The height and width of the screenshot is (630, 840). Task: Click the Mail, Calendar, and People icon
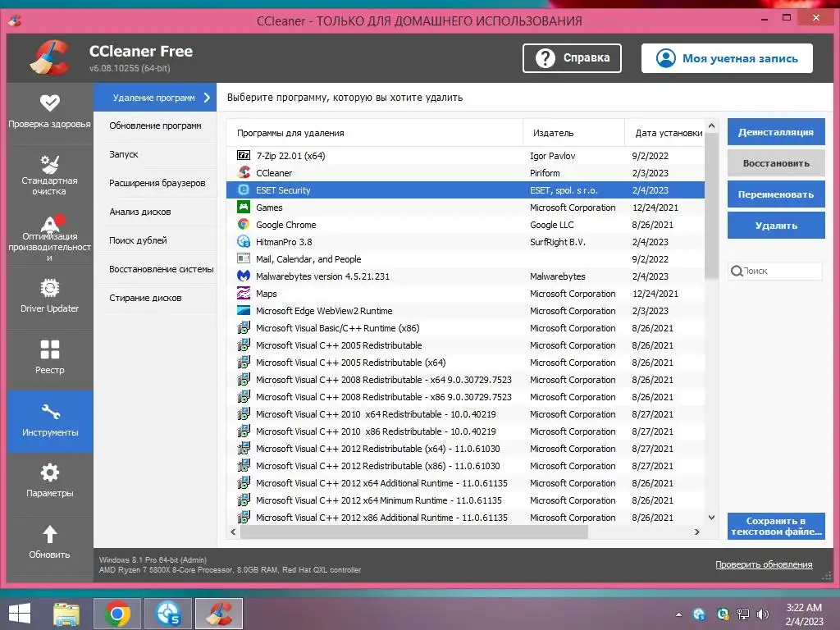tap(244, 258)
